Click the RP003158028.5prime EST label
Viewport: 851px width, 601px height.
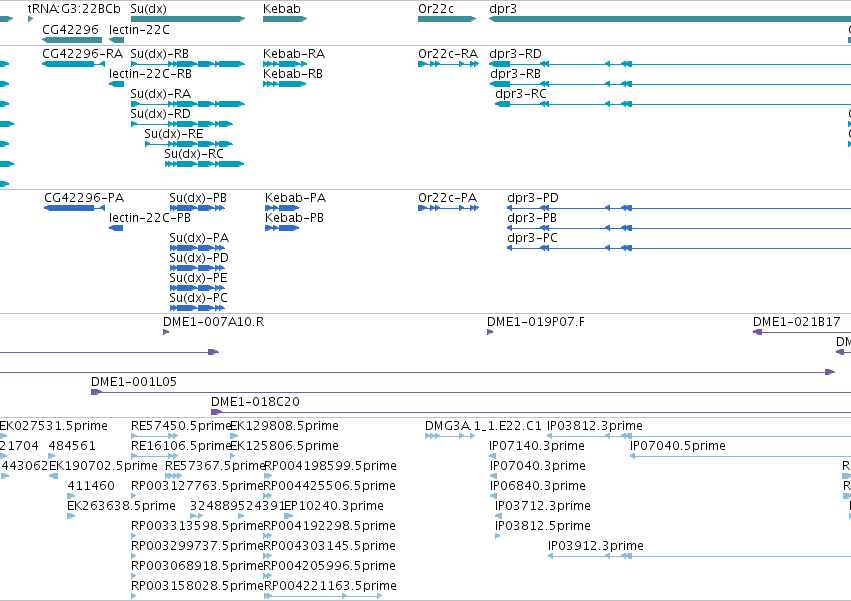click(197, 587)
